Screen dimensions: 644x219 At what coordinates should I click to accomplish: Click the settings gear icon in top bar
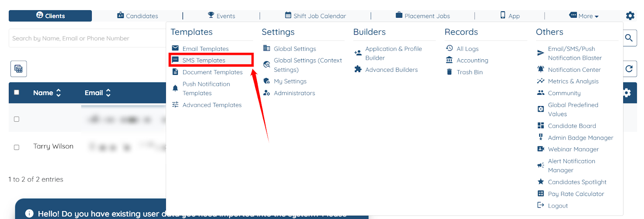pyautogui.click(x=630, y=16)
